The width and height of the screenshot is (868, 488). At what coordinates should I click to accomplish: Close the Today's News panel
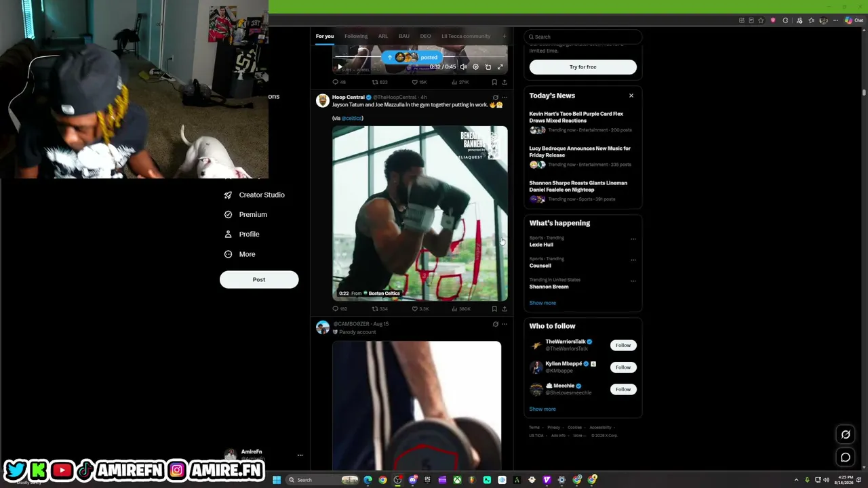[x=631, y=96]
